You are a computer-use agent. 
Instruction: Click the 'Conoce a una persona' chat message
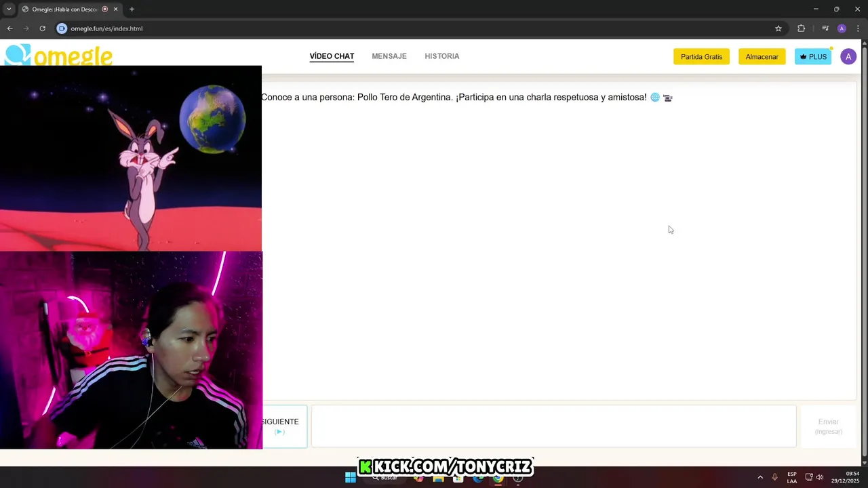pyautogui.click(x=467, y=98)
